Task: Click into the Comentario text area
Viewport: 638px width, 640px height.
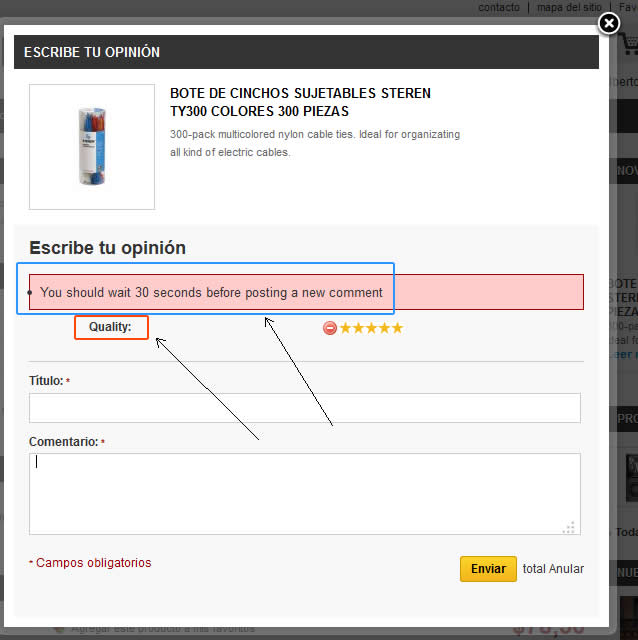Action: (305, 494)
